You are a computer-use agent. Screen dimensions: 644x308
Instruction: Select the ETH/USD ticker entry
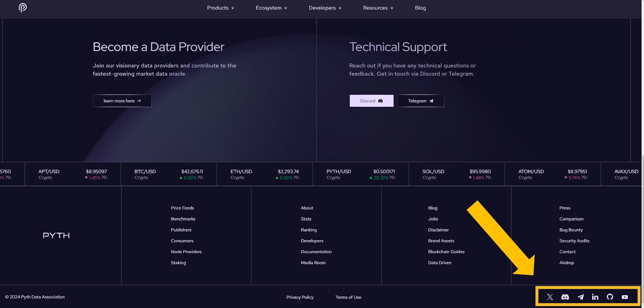tap(265, 174)
